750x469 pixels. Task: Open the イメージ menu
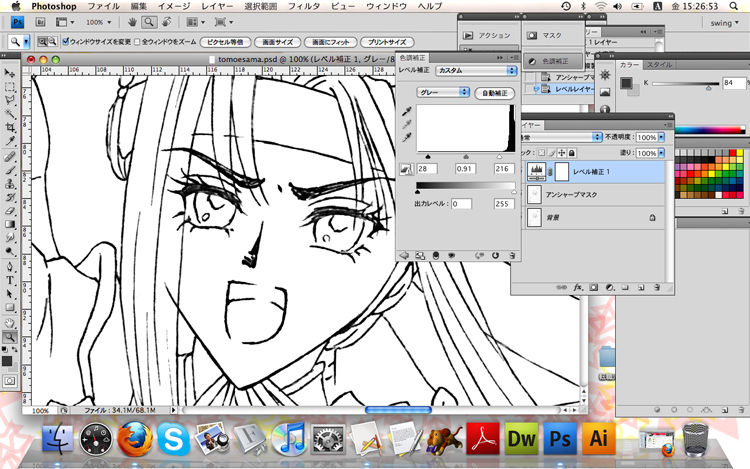click(174, 6)
